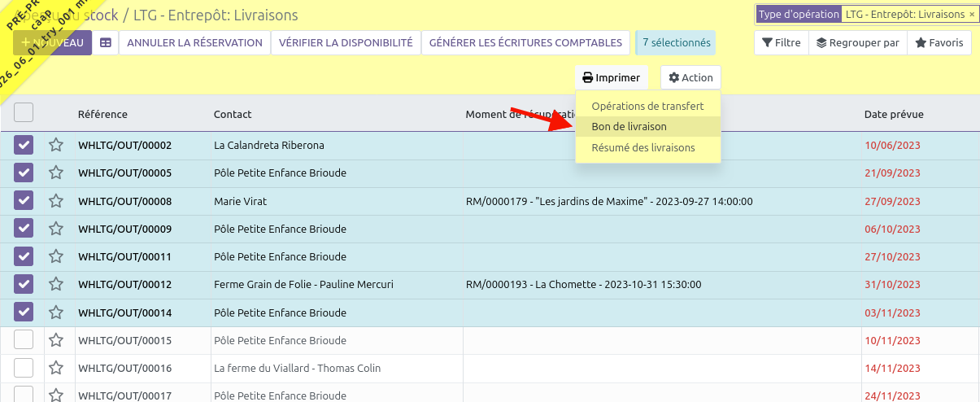This screenshot has width=980, height=402.
Task: Click the date 27/09/2023
Action: pos(892,201)
